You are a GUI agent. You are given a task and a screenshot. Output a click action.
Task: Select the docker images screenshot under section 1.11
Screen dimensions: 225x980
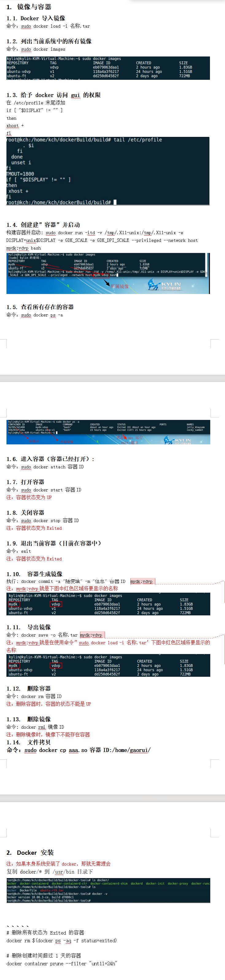[108, 666]
